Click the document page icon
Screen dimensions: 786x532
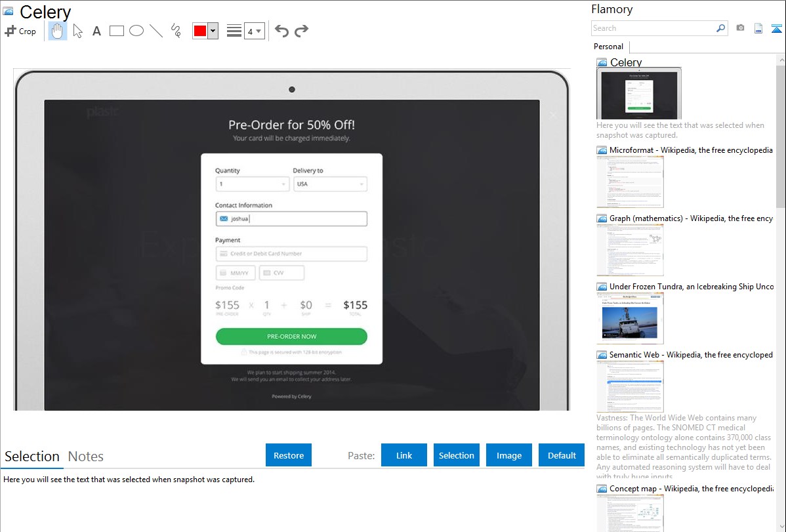click(758, 28)
